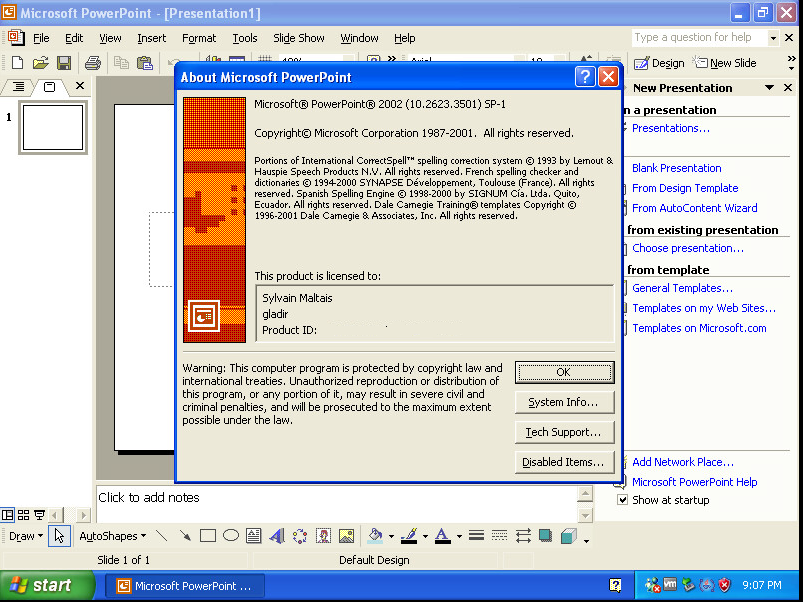Viewport: 803px width, 602px height.
Task: Click the help question mark in About dialog
Action: coord(585,77)
